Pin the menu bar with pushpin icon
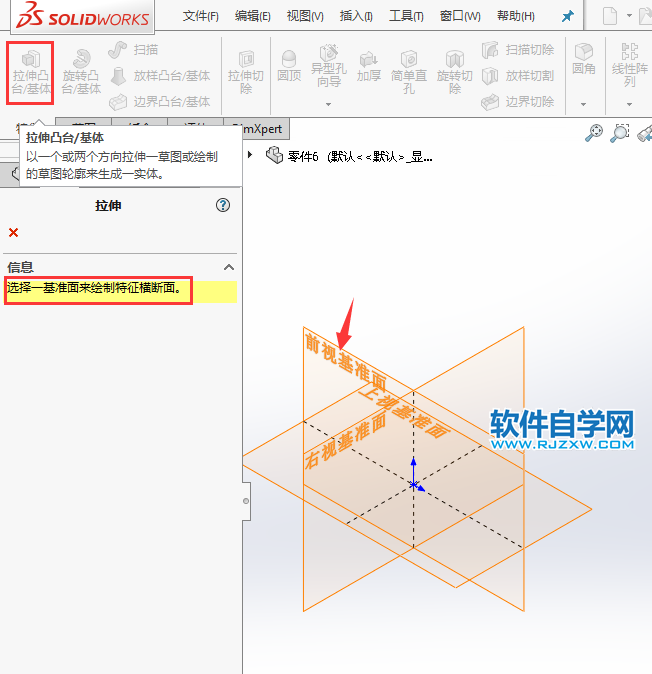Image resolution: width=652 pixels, height=674 pixels. pos(568,16)
